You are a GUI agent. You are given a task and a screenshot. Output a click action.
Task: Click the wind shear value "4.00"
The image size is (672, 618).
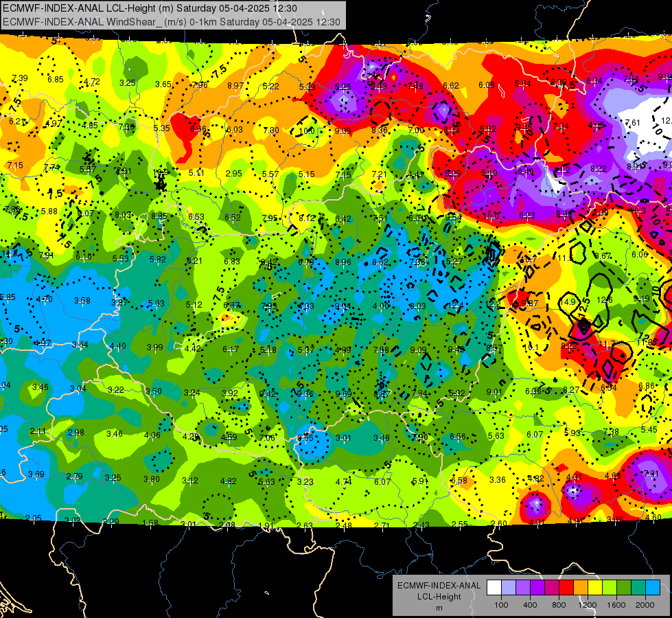(x=380, y=306)
